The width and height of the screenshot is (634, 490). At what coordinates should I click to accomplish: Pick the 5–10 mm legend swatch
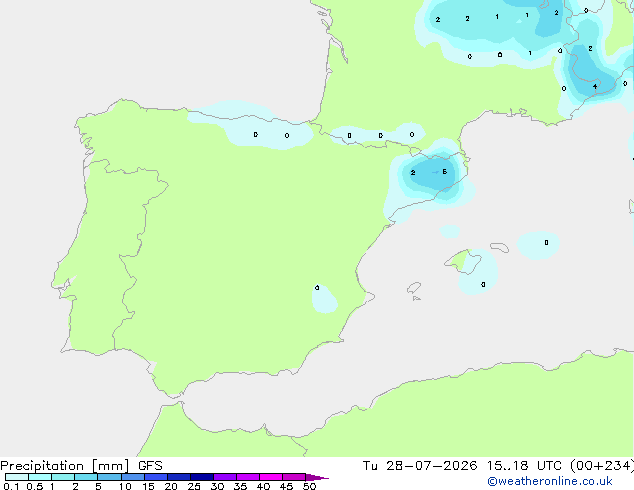(109, 477)
